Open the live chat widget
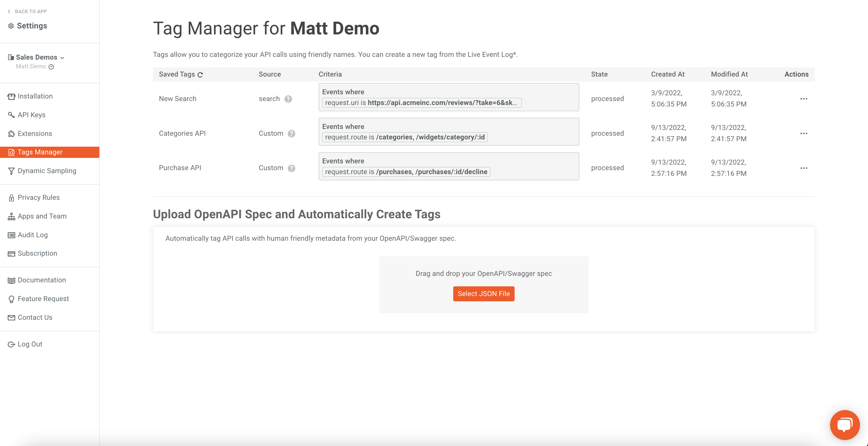 [x=844, y=425]
